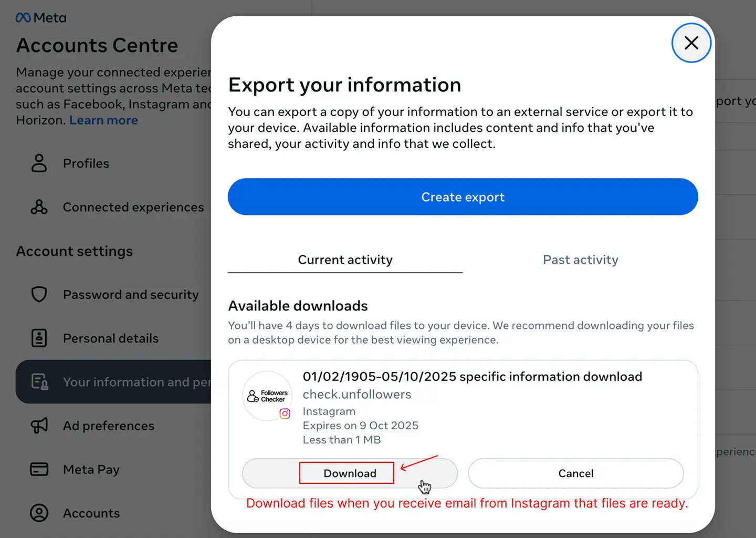Screen dimensions: 756x538
Task: Click Your information and permissions icon
Action: click(x=39, y=381)
